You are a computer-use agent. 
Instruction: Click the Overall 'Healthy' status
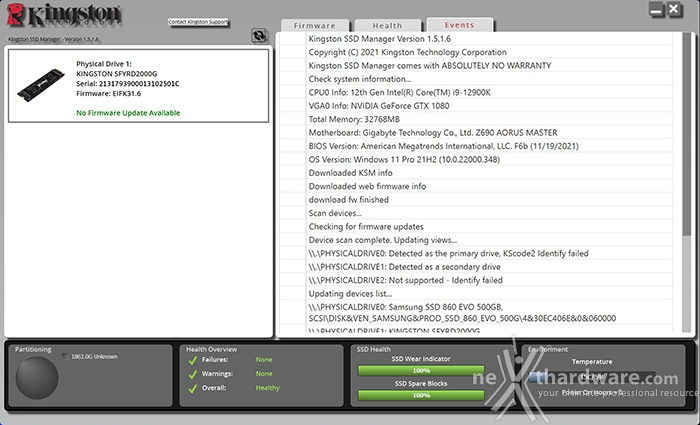pos(267,388)
